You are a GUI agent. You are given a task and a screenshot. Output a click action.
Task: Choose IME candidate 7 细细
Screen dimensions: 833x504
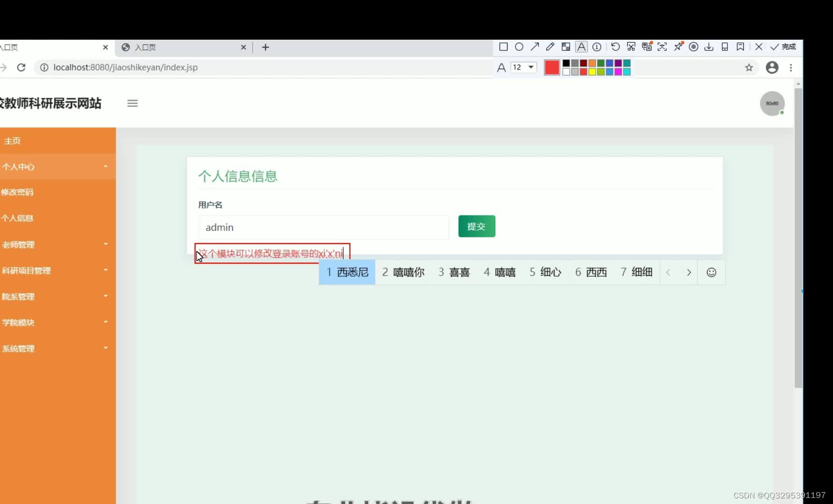pyautogui.click(x=636, y=272)
